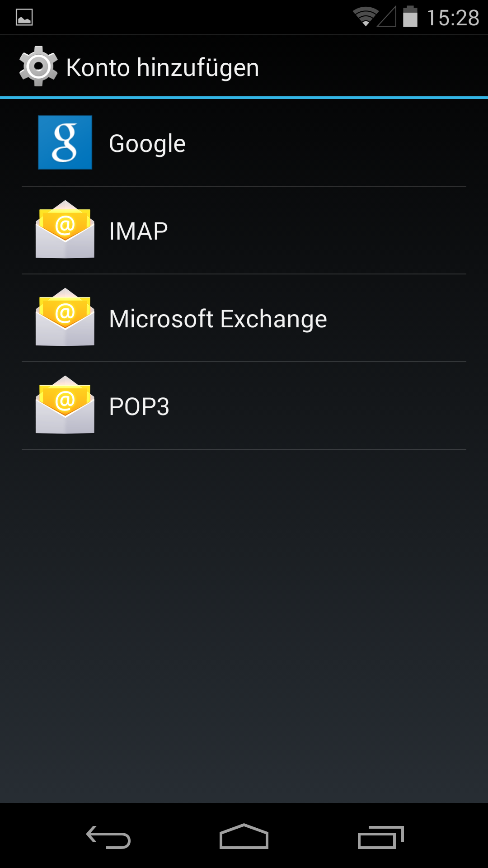Tap the POP3 envelope icon
This screenshot has height=868, width=488.
click(x=65, y=405)
